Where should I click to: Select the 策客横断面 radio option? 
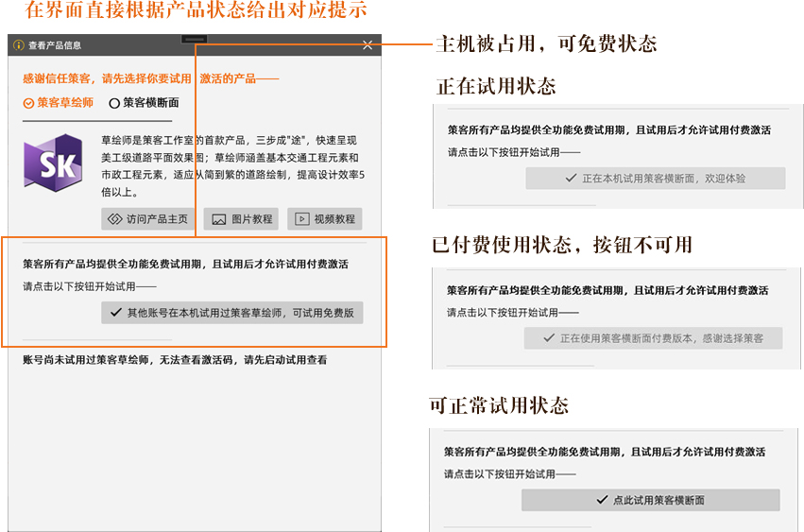(145, 103)
